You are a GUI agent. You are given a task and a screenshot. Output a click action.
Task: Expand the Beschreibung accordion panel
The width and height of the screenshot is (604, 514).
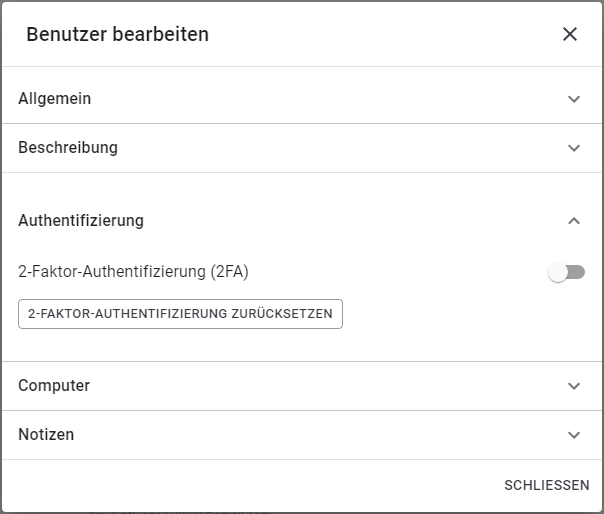coord(68,148)
